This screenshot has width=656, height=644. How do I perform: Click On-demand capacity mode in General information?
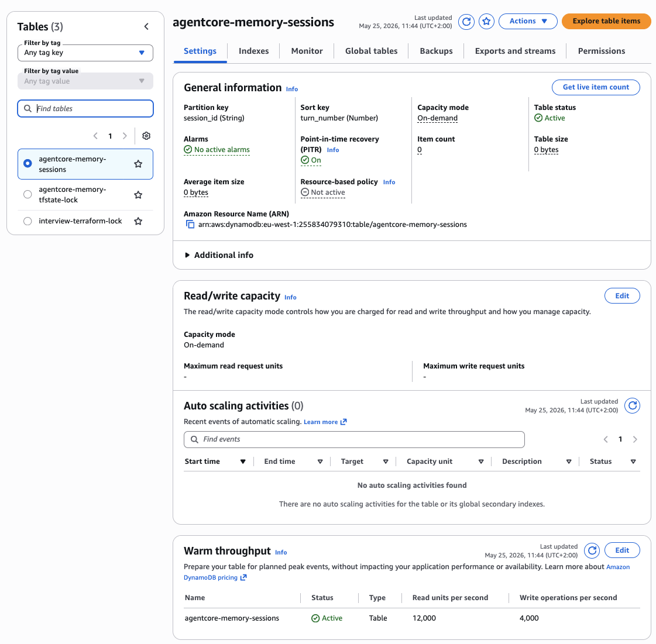[437, 118]
